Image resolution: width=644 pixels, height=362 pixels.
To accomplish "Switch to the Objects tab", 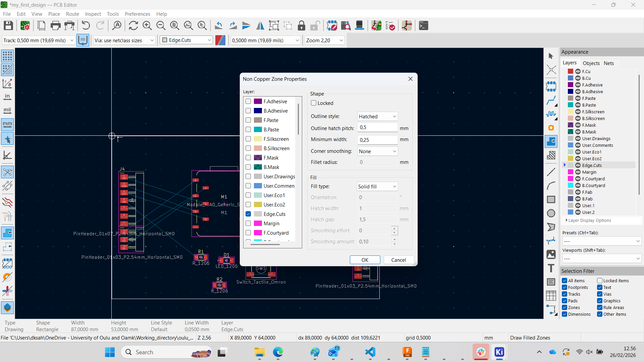I will pos(591,63).
